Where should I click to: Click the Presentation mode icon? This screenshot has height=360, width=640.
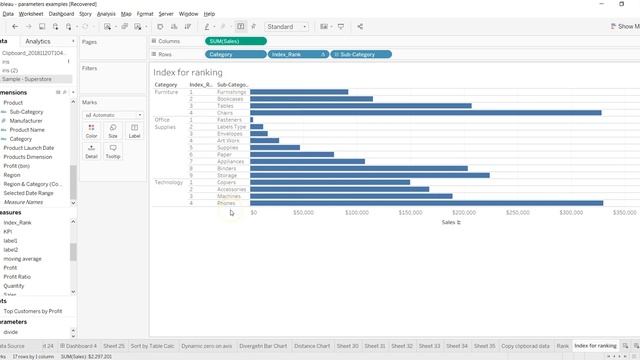341,27
